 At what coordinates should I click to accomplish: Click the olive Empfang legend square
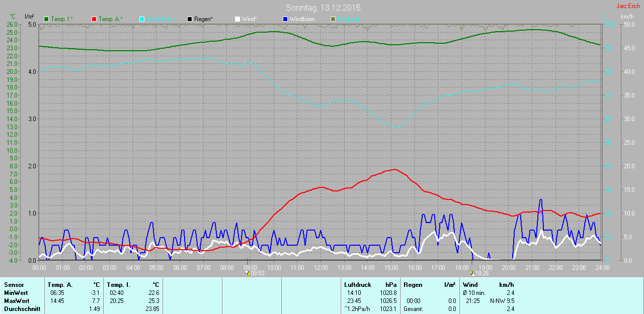point(333,19)
